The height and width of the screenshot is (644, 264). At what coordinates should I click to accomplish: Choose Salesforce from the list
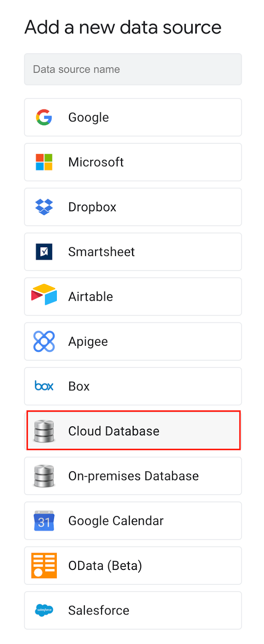tap(133, 610)
